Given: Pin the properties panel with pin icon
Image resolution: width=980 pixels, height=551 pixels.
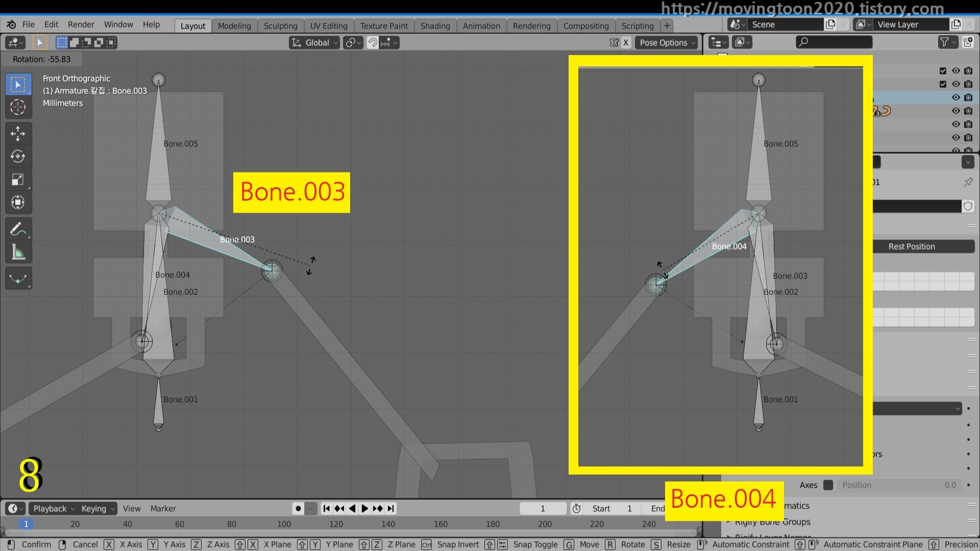Looking at the screenshot, I should click(968, 182).
